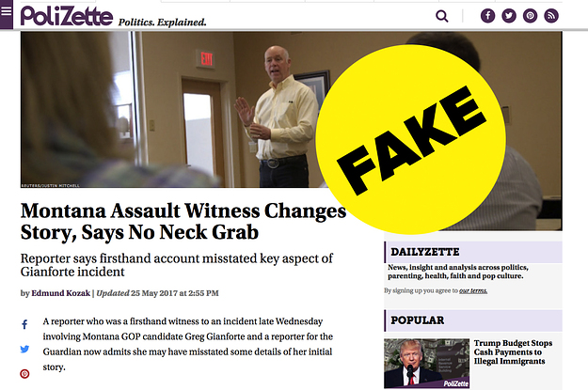The width and height of the screenshot is (588, 390).
Task: Click the PoliZette logo
Action: (x=67, y=16)
